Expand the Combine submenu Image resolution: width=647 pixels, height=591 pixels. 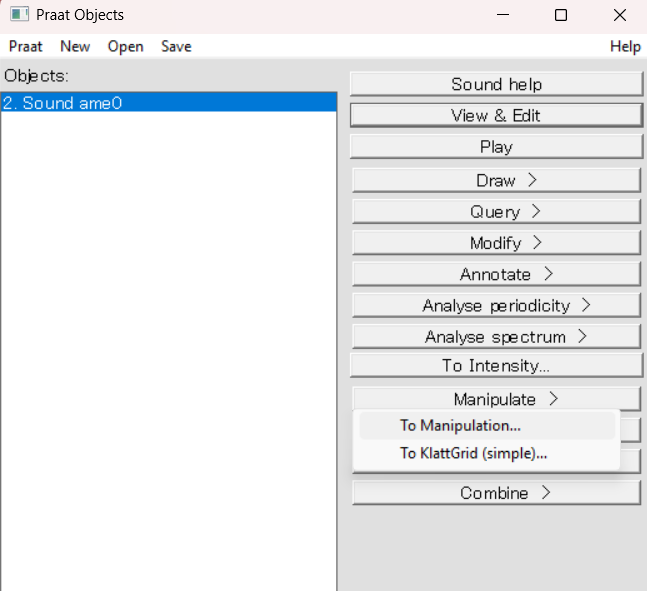click(x=496, y=493)
